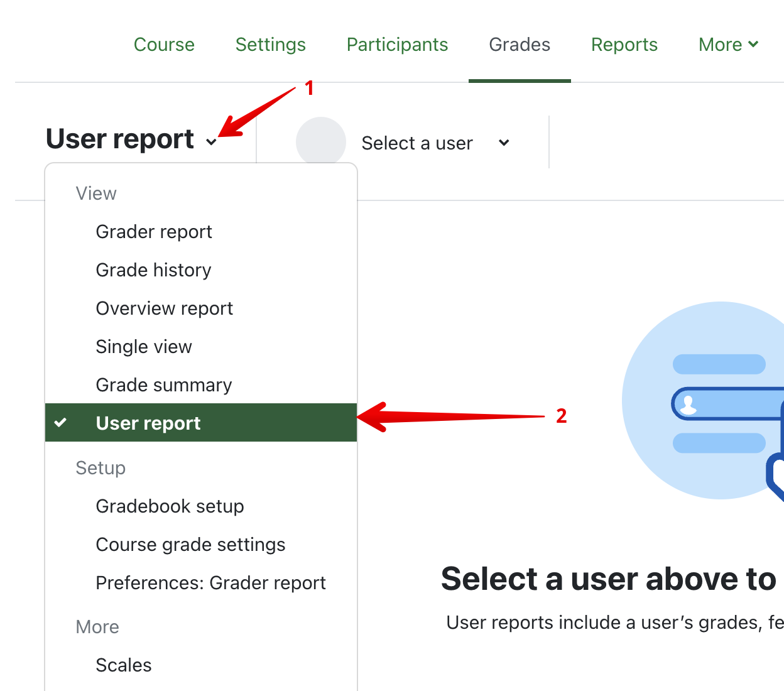Go to the Participants tab
This screenshot has width=784, height=691.
(x=397, y=45)
